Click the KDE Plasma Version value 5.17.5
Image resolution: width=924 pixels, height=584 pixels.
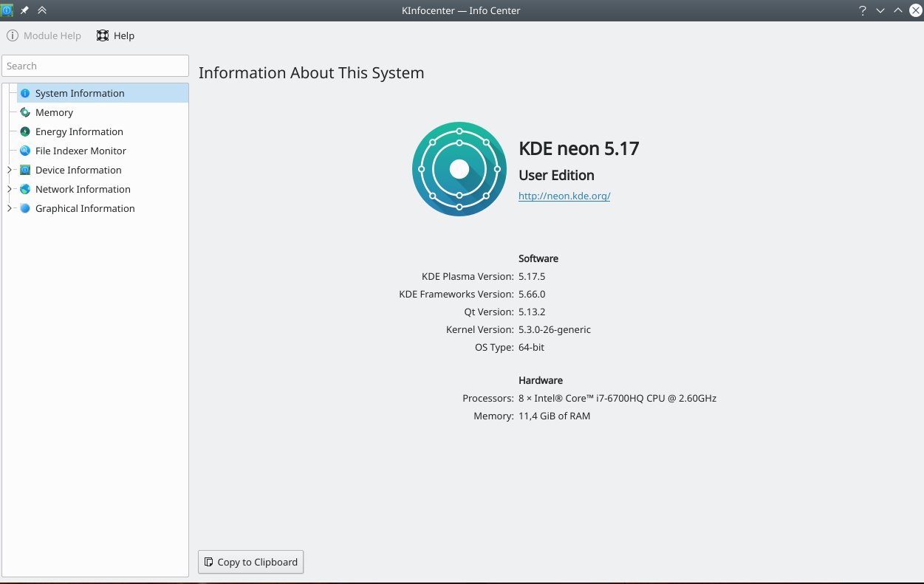532,276
